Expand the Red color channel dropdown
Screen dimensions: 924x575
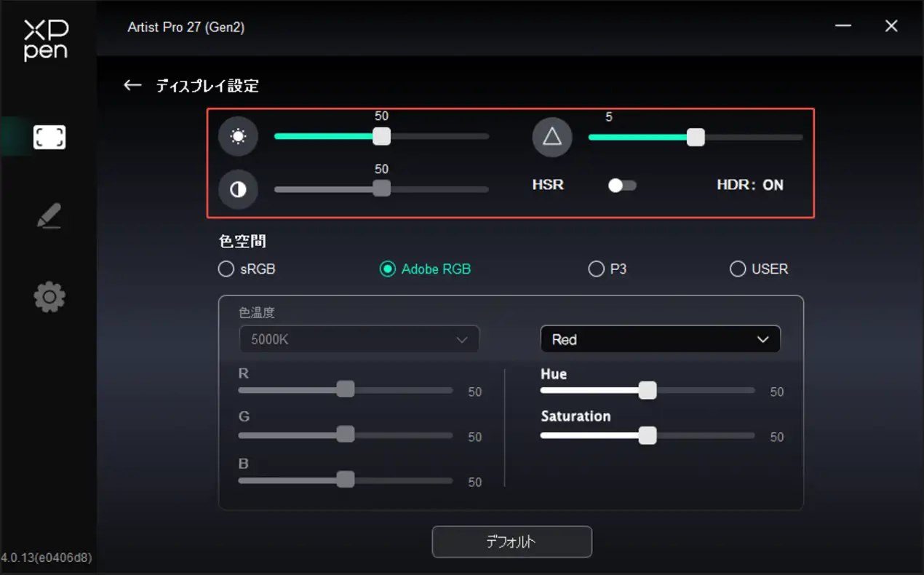click(x=660, y=339)
